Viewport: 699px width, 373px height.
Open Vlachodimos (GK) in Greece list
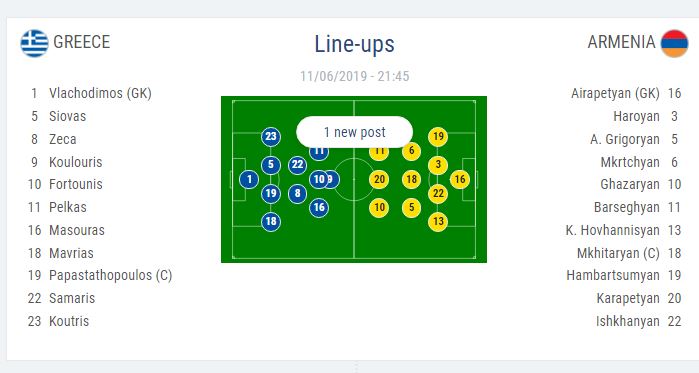100,93
